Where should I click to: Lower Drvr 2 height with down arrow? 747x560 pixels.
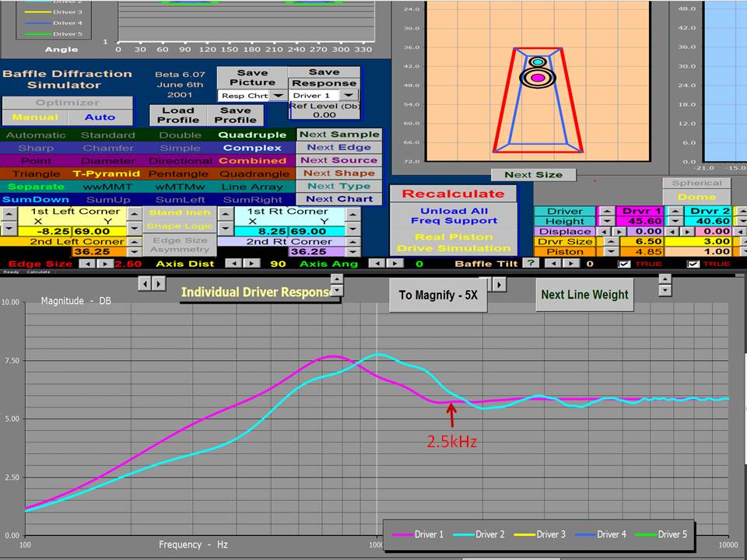click(675, 221)
